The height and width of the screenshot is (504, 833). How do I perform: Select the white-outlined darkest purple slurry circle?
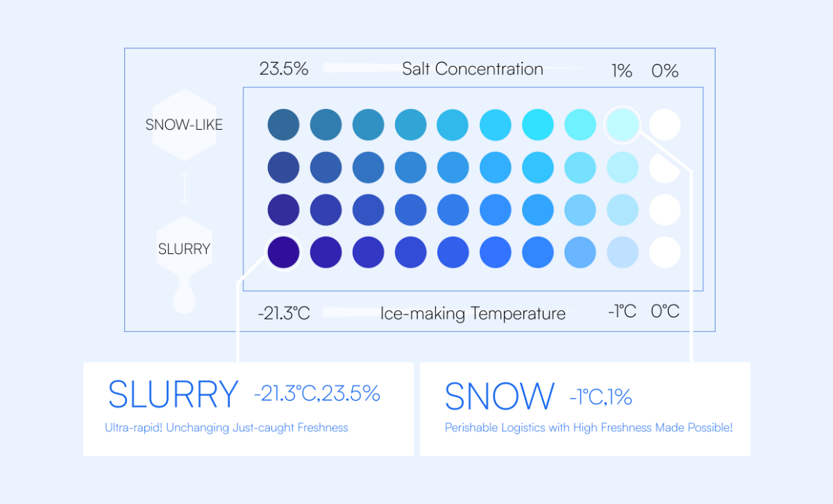click(283, 252)
